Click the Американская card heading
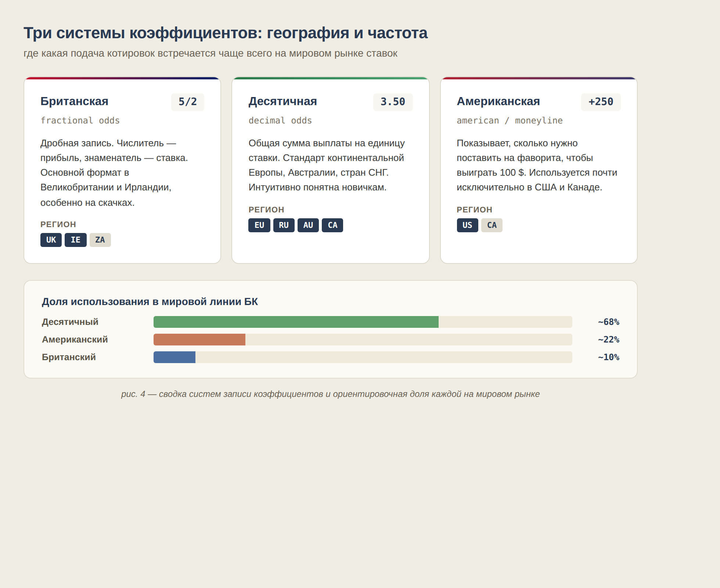The image size is (720, 588). (x=498, y=101)
